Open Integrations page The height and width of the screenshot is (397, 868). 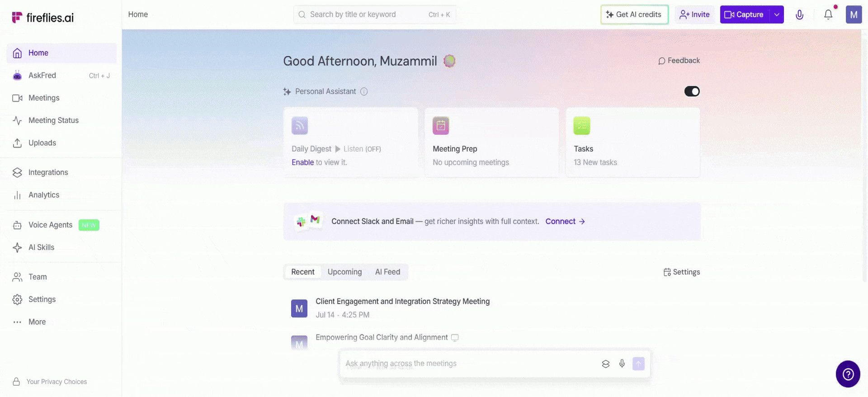61,172
